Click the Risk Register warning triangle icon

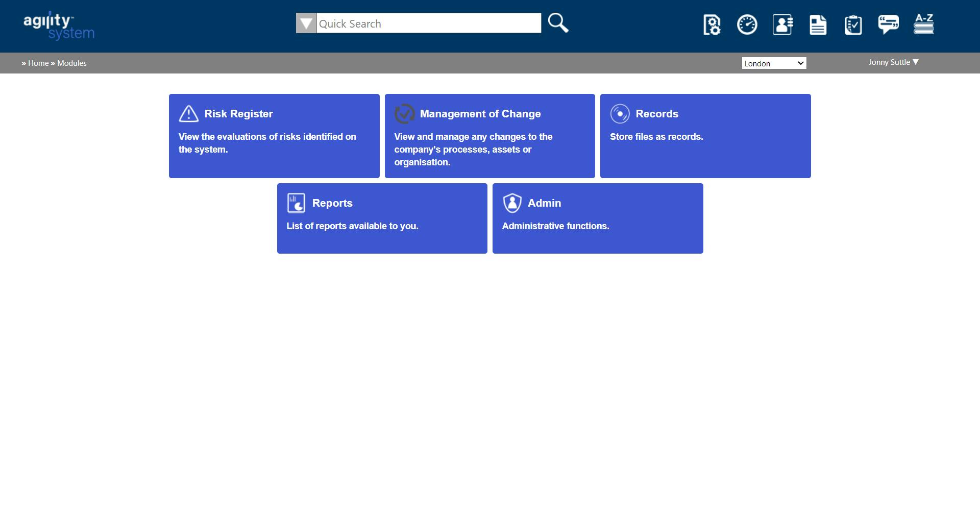click(189, 113)
